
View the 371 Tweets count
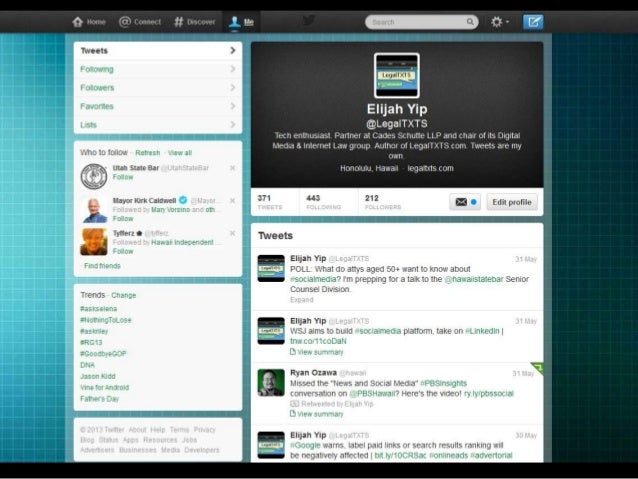pyautogui.click(x=270, y=202)
